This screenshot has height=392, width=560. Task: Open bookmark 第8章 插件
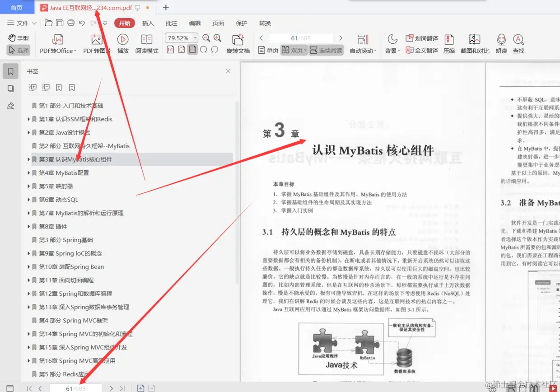pyautogui.click(x=53, y=227)
